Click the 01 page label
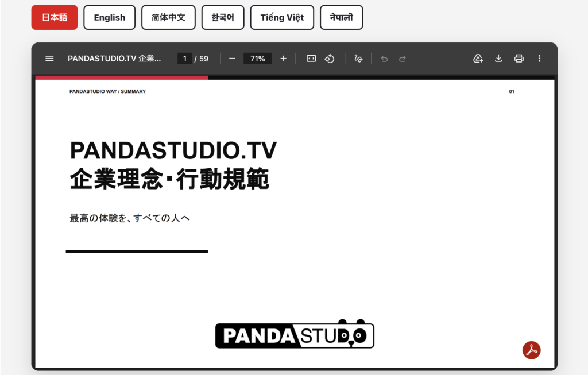 tap(512, 91)
